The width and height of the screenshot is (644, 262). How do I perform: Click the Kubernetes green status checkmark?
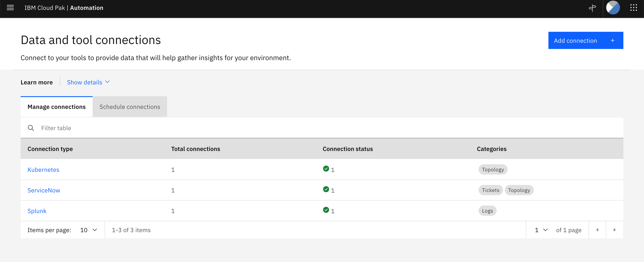click(x=326, y=169)
